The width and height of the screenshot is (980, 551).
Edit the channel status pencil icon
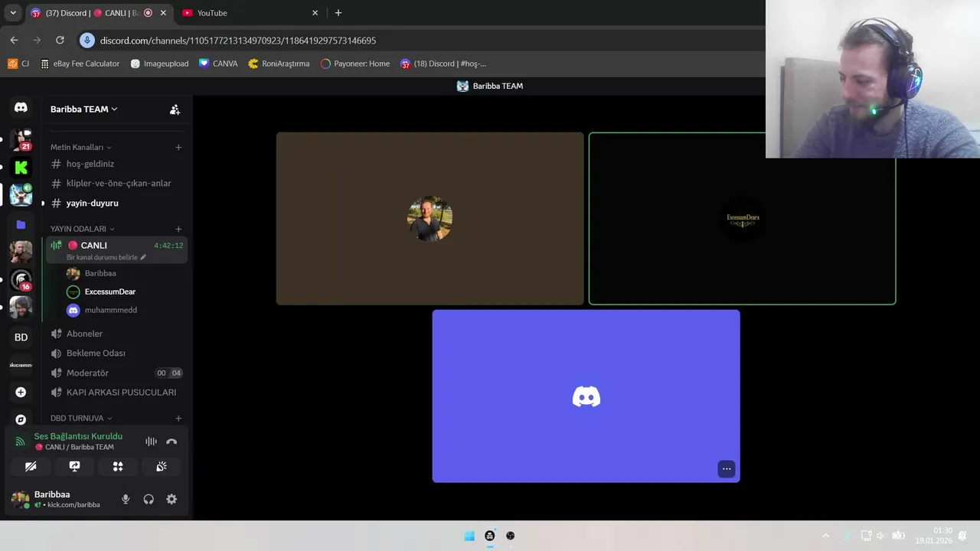click(143, 257)
